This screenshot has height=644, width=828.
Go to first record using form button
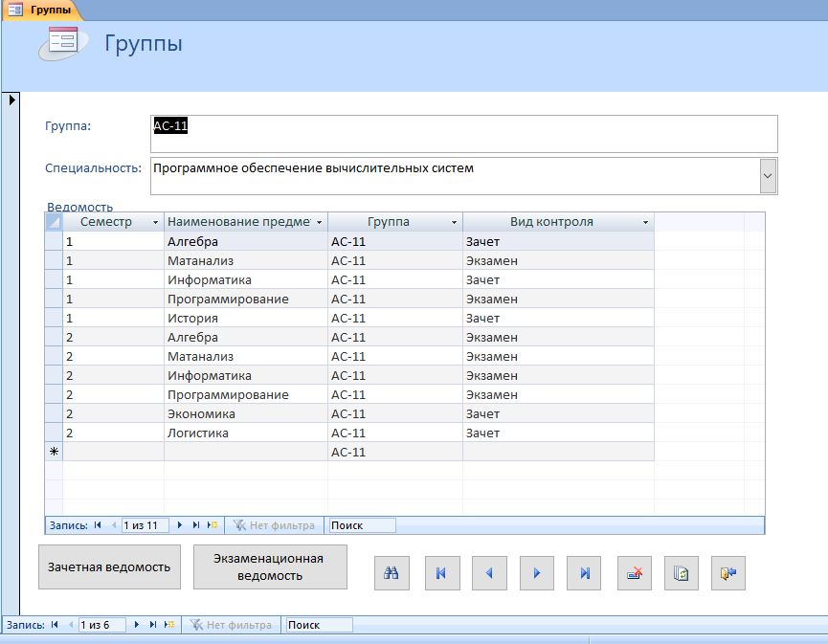pos(442,573)
